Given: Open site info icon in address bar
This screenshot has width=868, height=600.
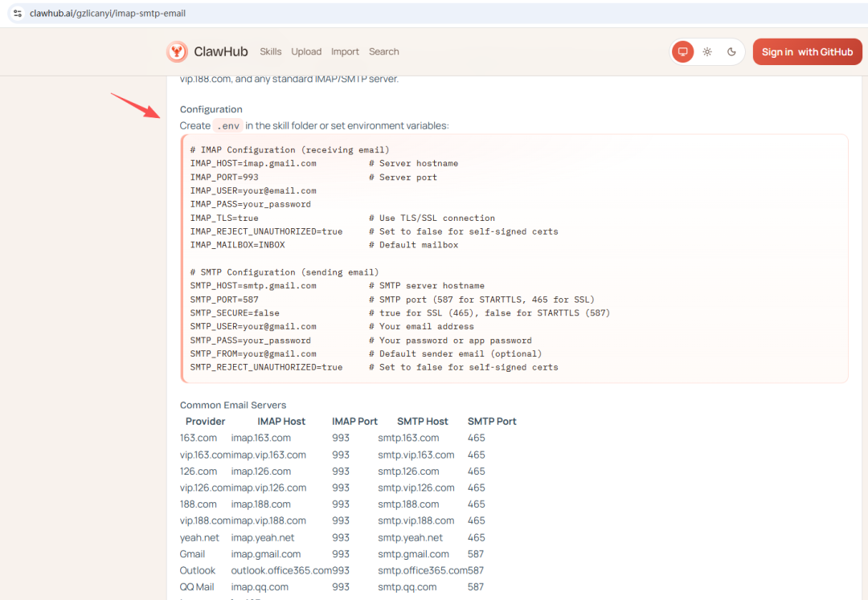Looking at the screenshot, I should (18, 14).
